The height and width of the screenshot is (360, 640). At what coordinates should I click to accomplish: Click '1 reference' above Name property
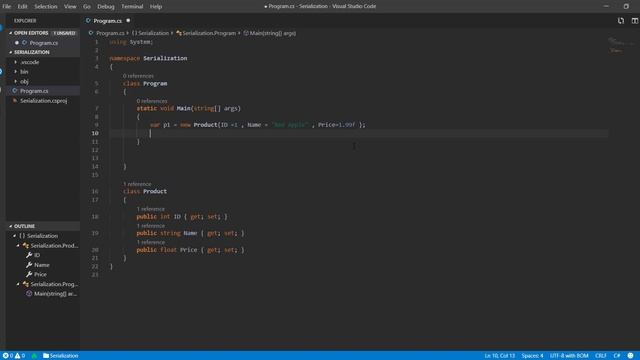[x=151, y=226]
